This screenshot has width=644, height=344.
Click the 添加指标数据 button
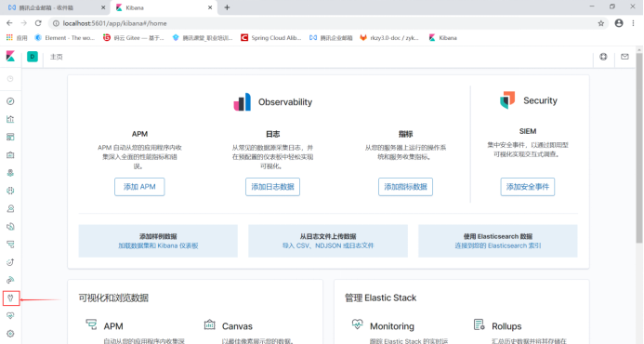(405, 187)
